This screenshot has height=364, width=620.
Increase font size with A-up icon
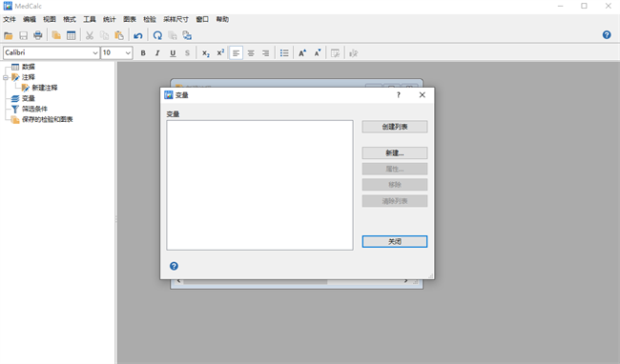pos(302,53)
